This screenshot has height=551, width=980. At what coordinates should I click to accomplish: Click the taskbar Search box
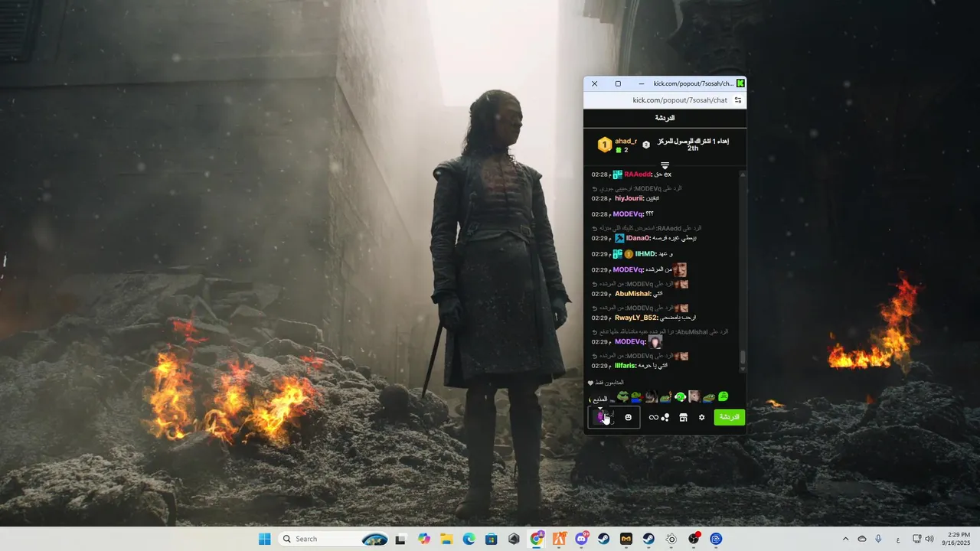334,539
